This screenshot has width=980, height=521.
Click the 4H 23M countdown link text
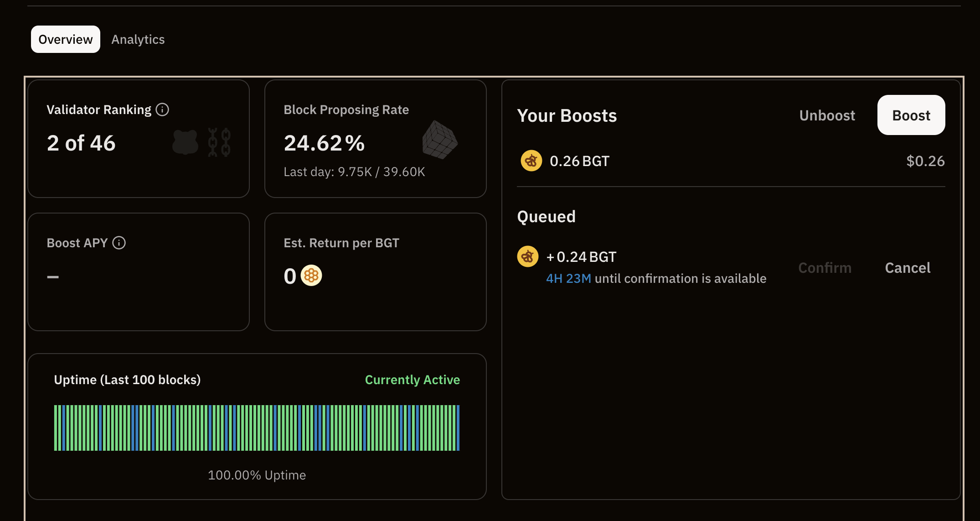(568, 278)
